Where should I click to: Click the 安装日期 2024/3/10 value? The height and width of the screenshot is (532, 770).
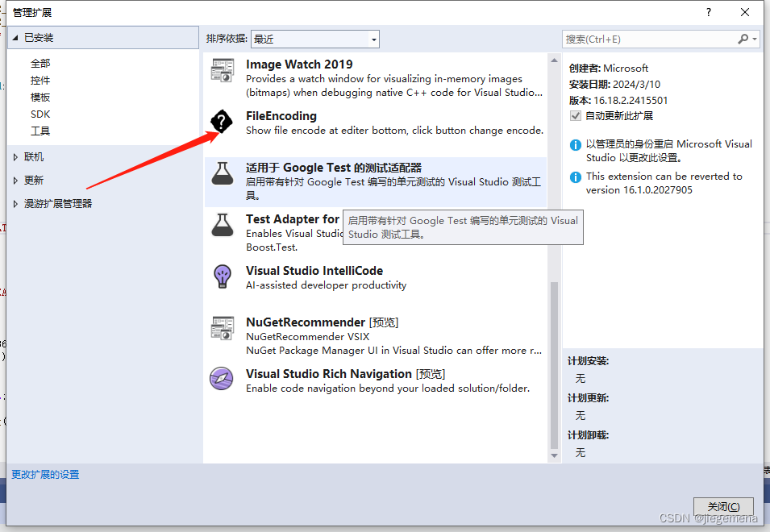636,85
